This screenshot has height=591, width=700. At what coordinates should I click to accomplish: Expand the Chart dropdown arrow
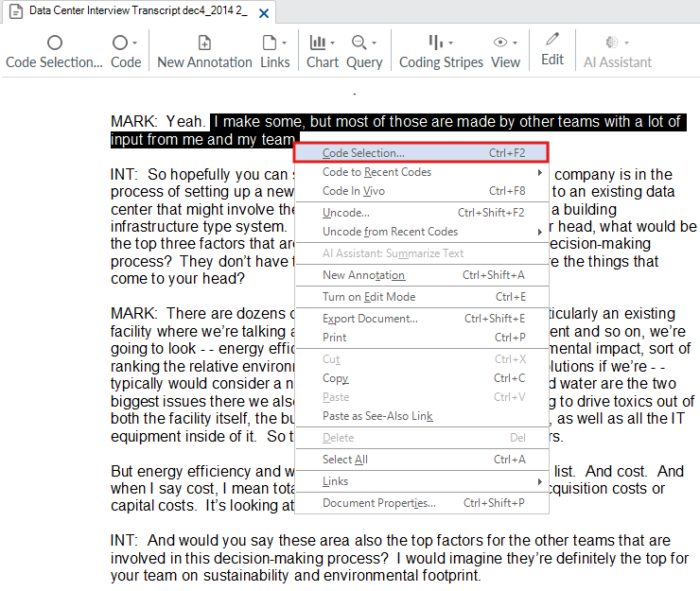(333, 43)
